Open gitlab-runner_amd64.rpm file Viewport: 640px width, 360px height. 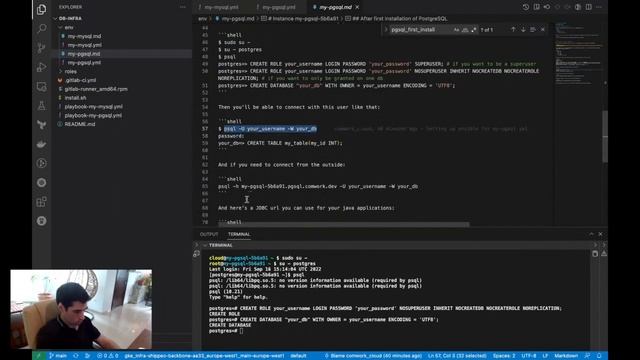[96, 89]
